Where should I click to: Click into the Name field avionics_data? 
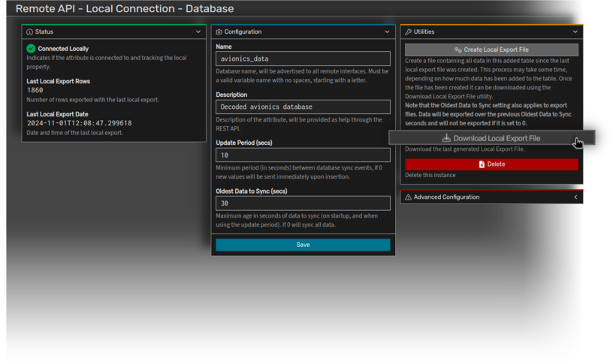(303, 59)
